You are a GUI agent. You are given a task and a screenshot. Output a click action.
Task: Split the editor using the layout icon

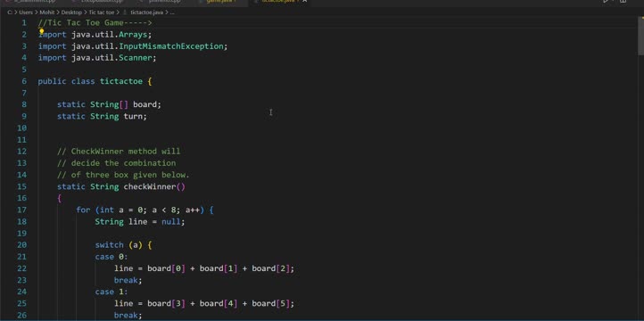[x=623, y=2]
